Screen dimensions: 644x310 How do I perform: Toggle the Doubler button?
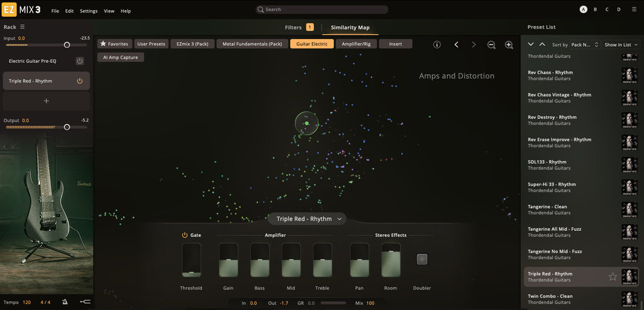pos(422,259)
